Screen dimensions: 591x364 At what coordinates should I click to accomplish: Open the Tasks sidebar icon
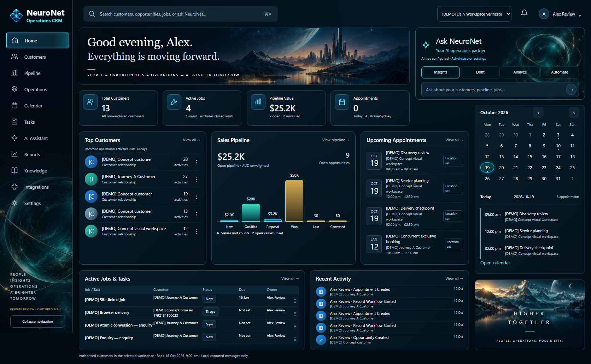pyautogui.click(x=14, y=122)
